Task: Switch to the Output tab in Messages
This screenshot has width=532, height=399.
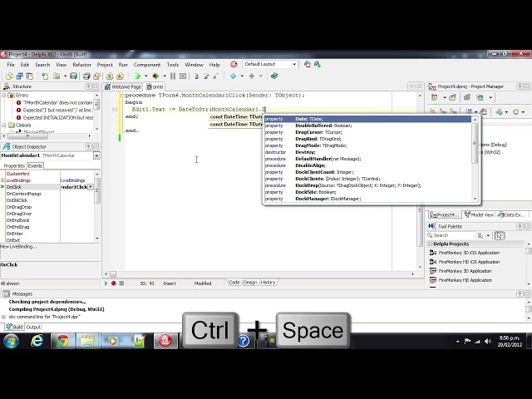Action: pyautogui.click(x=33, y=327)
